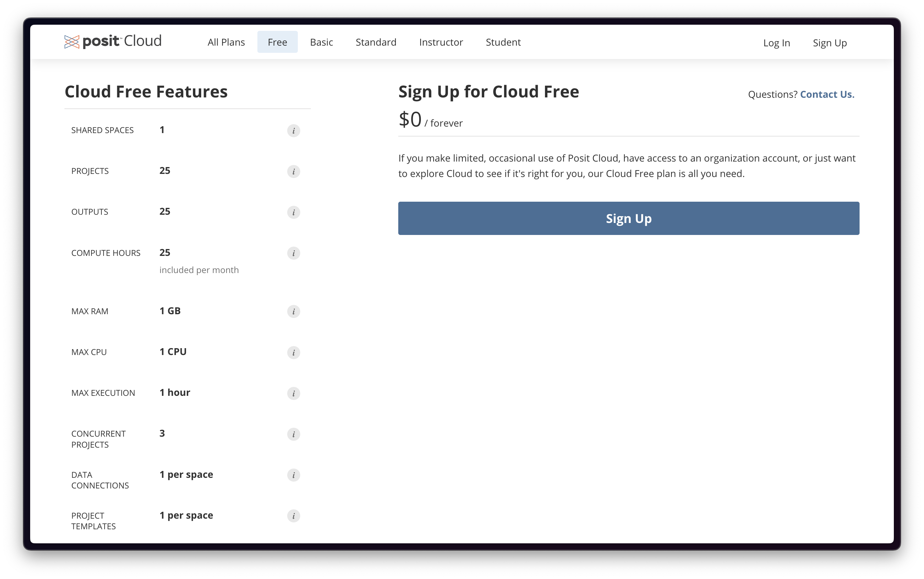Click the Posit Cloud logo
Screen dimensions: 924x579
113,42
